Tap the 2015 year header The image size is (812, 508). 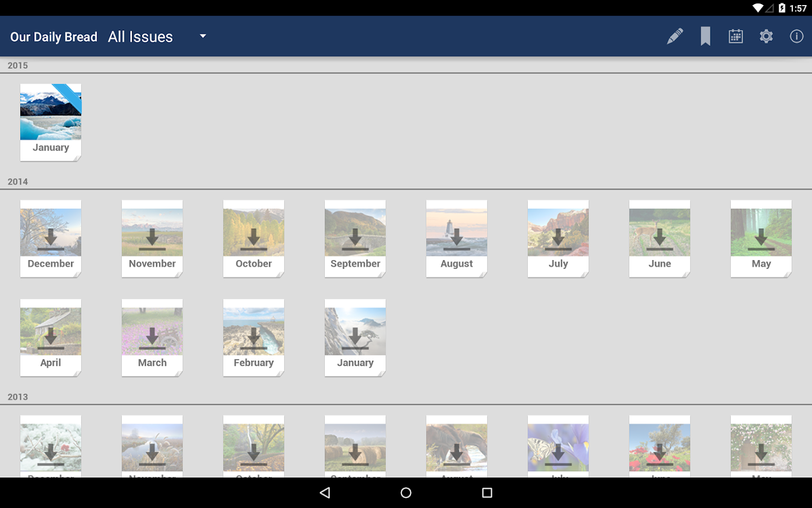[x=17, y=65]
